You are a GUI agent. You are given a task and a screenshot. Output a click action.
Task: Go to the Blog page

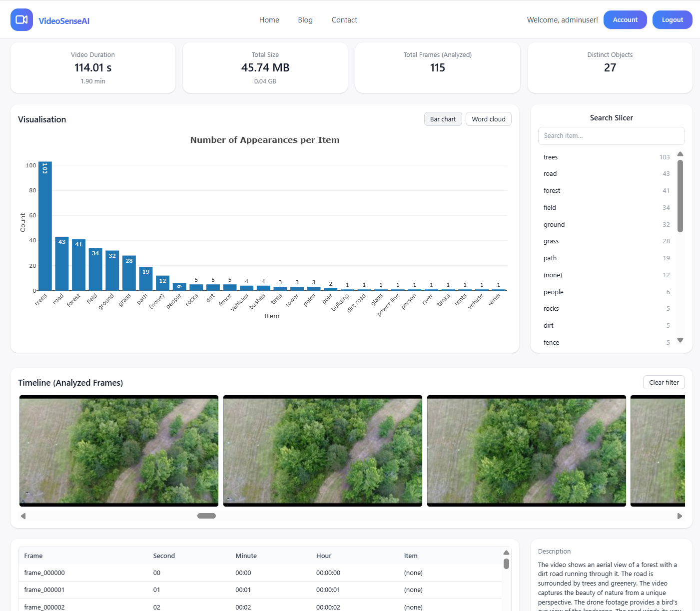(305, 20)
